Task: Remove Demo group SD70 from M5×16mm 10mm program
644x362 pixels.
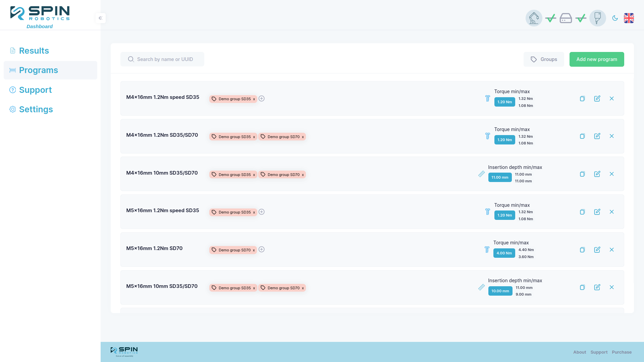Action: click(303, 288)
